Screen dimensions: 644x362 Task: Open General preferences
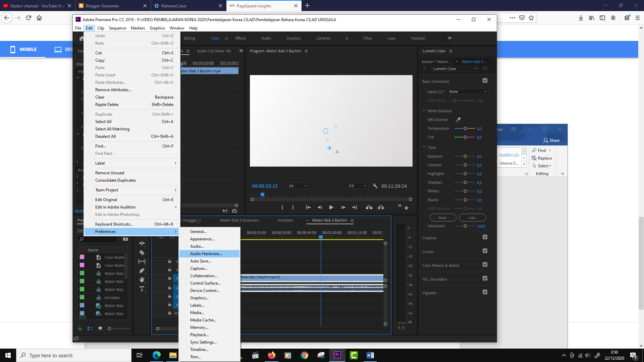point(210,232)
